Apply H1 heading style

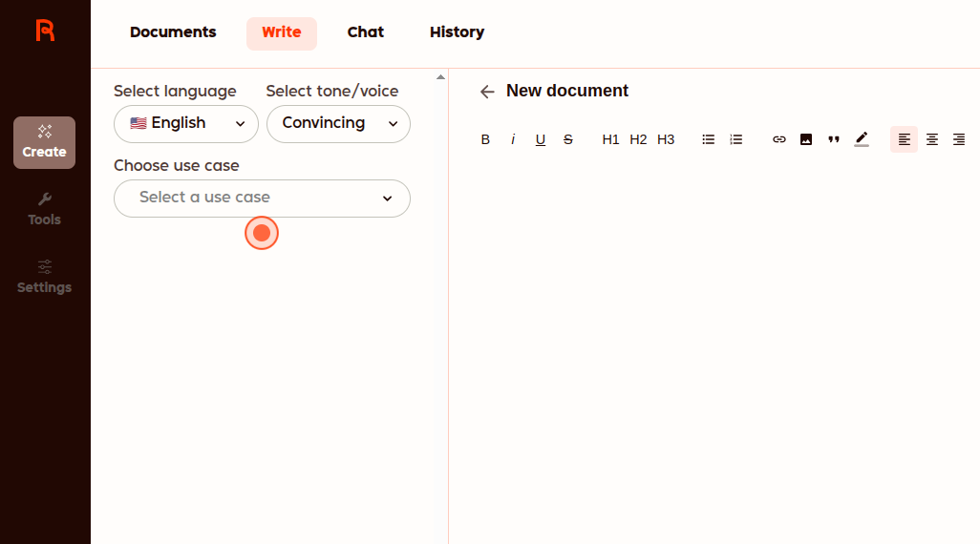click(x=611, y=139)
